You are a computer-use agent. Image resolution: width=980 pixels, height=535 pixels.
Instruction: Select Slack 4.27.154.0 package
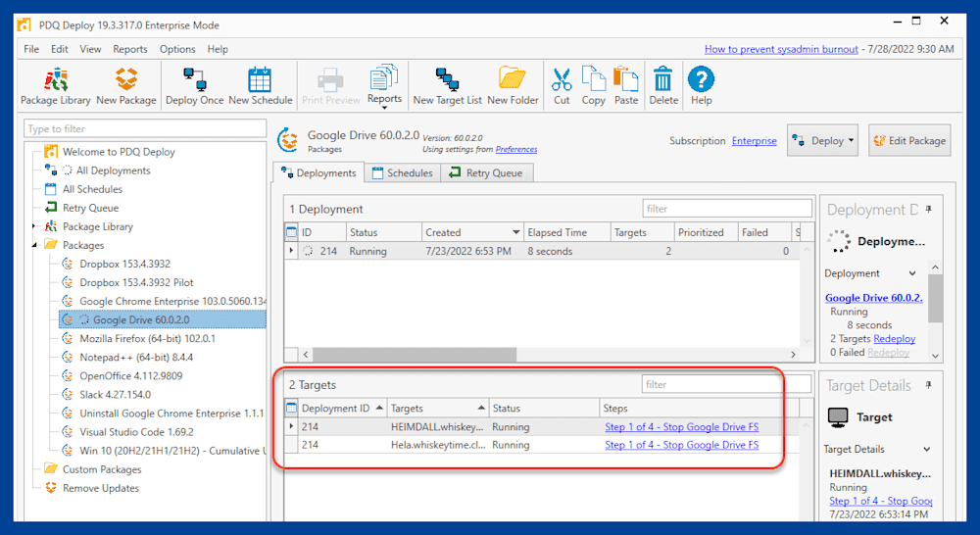[x=115, y=394]
